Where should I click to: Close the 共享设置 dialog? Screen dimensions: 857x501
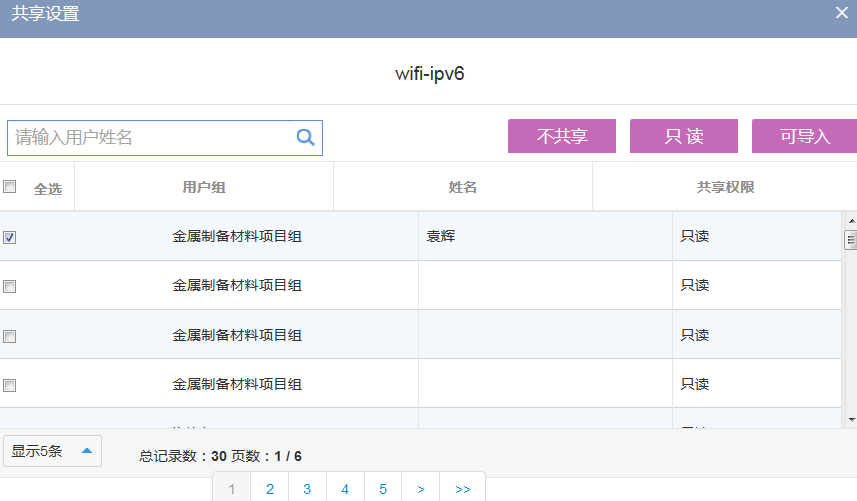pos(842,13)
